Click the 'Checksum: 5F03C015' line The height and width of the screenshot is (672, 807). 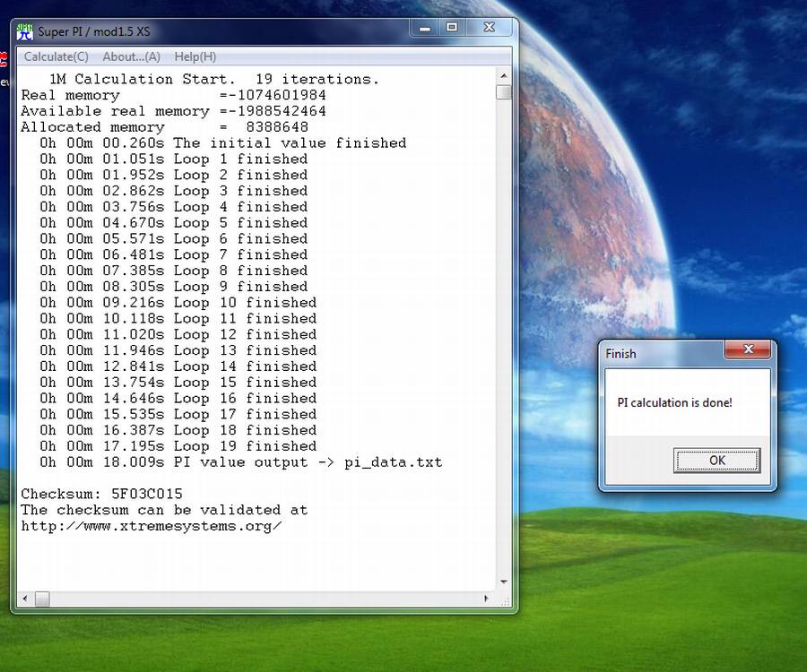point(102,494)
